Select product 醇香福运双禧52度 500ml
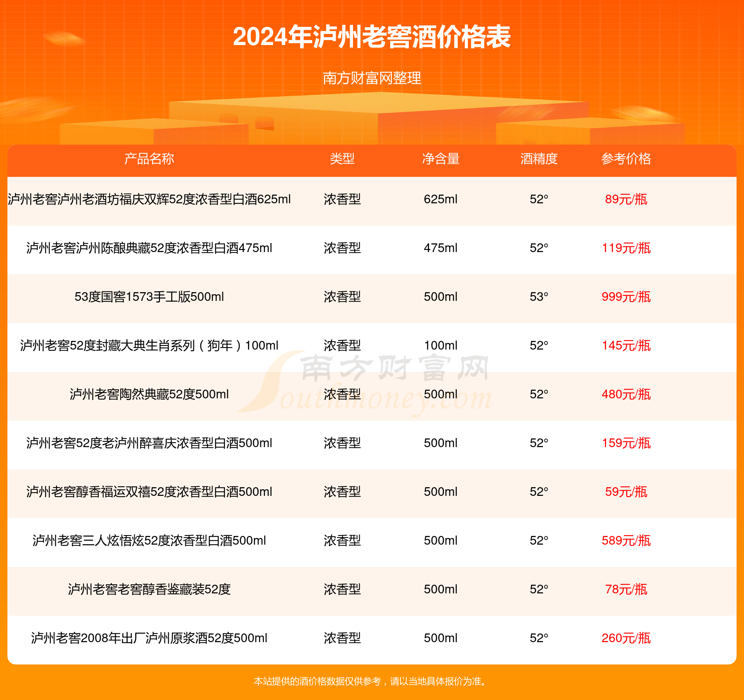 149,492
